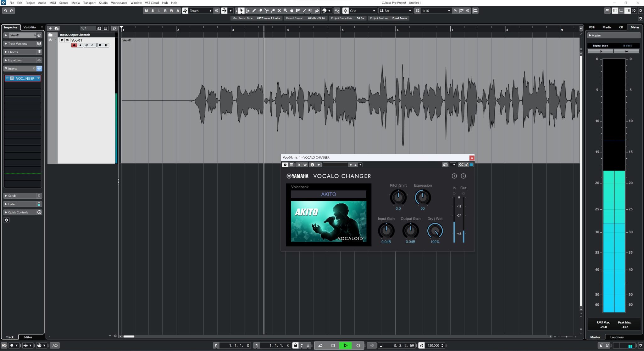This screenshot has height=351, width=644.
Task: Collapse the Inserts section in the Inspector
Action: click(x=6, y=68)
